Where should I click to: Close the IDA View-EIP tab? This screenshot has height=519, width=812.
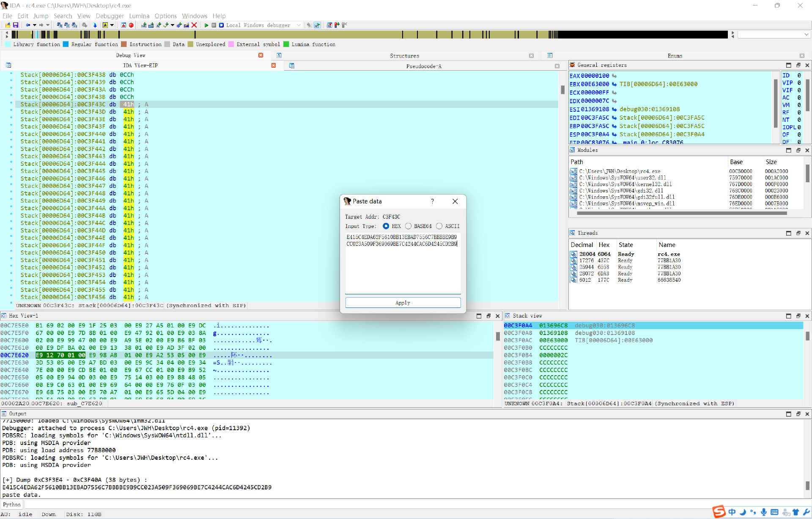coord(274,66)
